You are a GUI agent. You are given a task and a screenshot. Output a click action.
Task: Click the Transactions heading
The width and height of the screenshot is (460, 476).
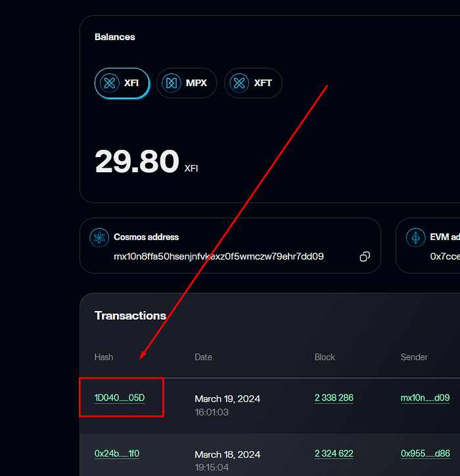(131, 316)
